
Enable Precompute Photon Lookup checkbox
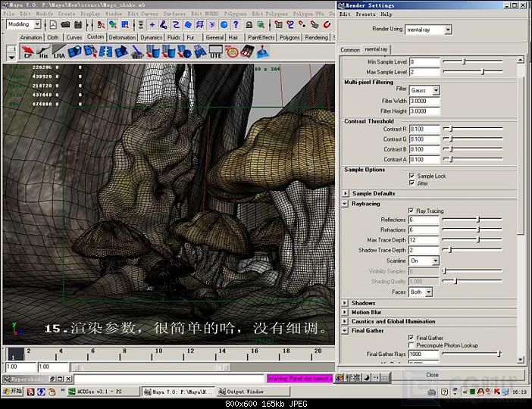411,345
